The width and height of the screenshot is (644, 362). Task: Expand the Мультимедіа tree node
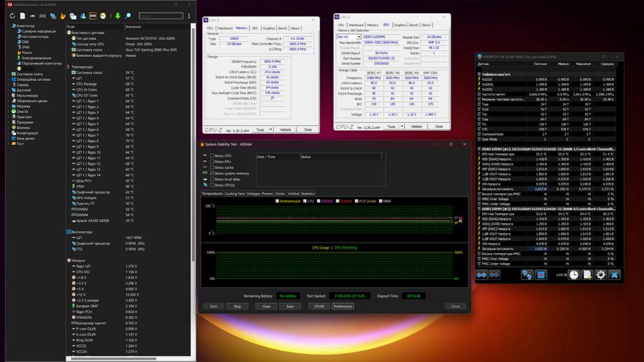[x=8, y=95]
